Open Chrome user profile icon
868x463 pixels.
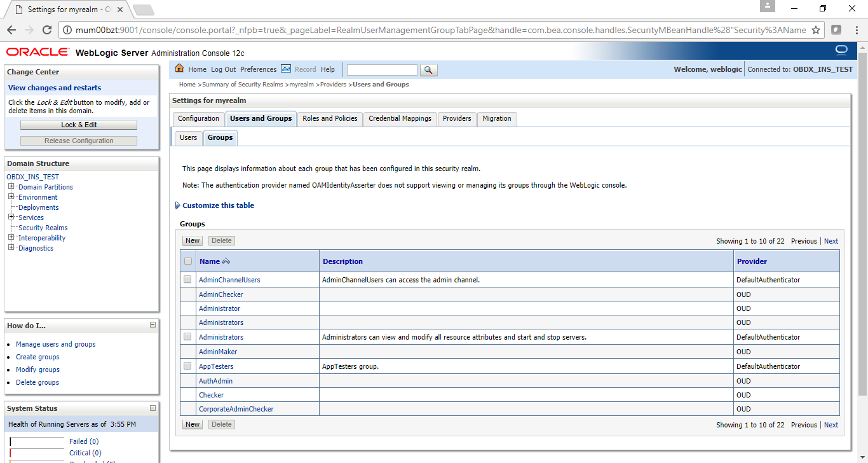point(768,6)
